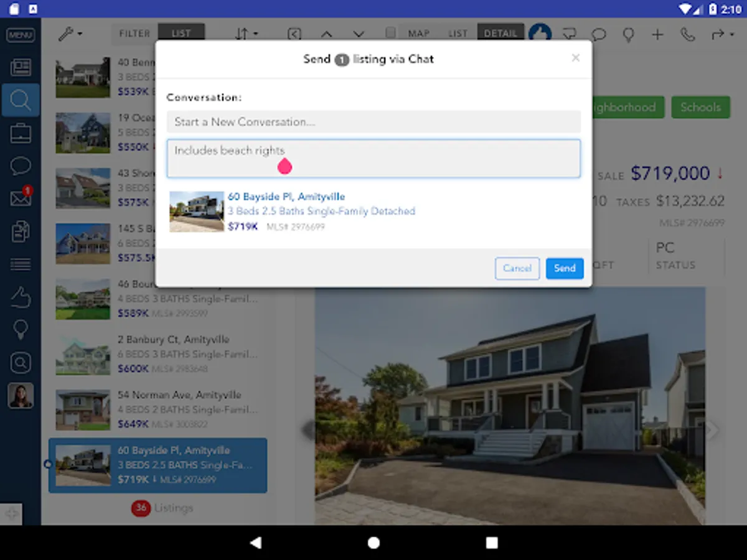Open 60 Bayside Pl link in dialog

click(x=286, y=197)
